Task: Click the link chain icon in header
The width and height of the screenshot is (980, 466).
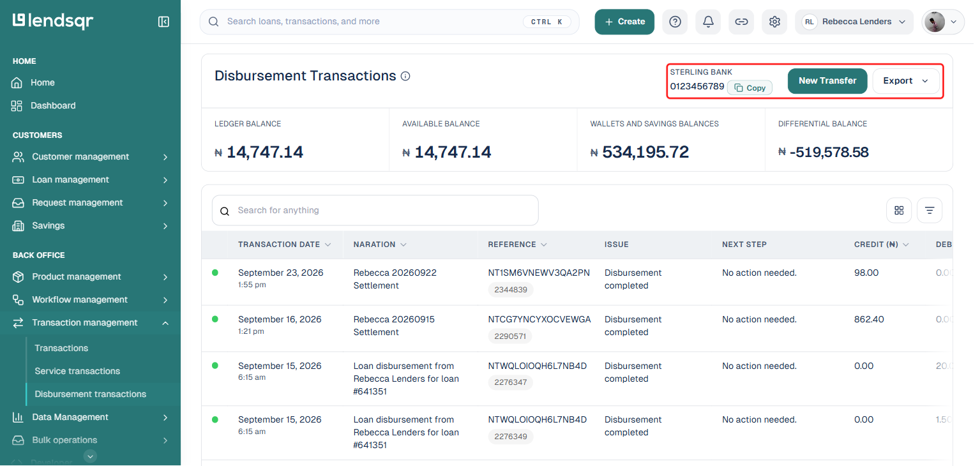Action: point(741,22)
